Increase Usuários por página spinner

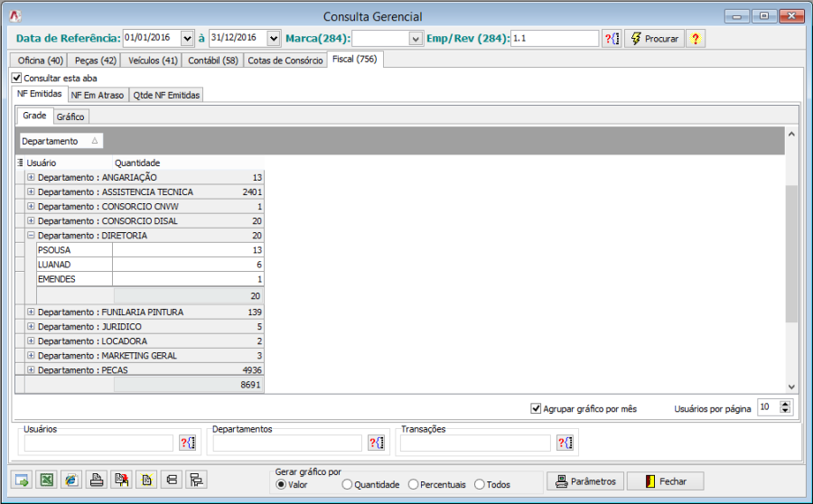pyautogui.click(x=786, y=405)
